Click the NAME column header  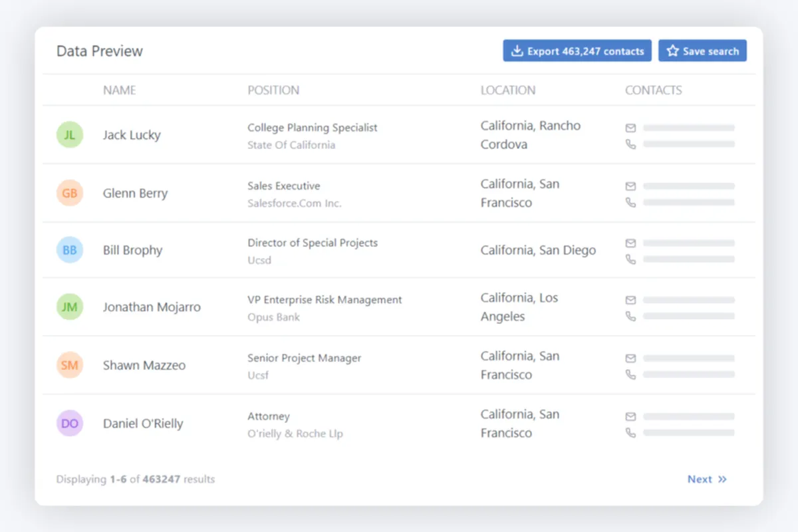click(120, 90)
